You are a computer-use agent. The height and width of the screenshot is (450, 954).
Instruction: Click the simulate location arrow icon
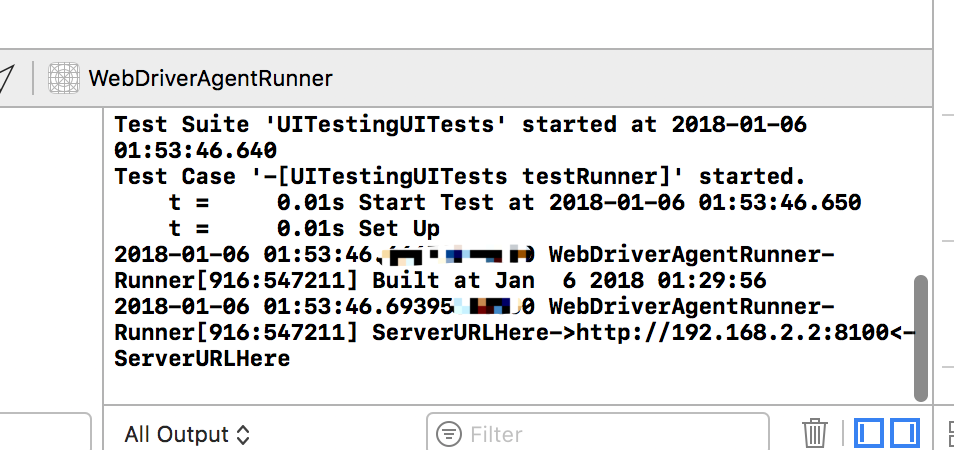(5, 78)
